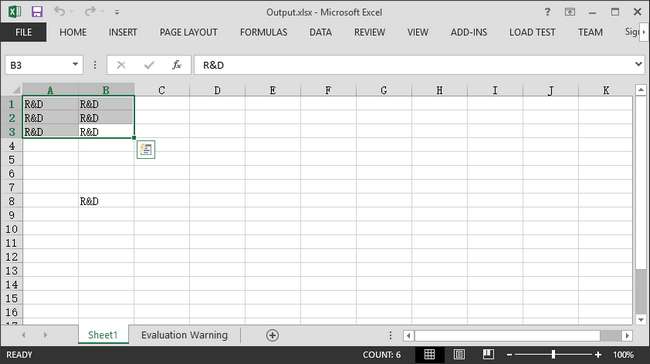Open zoom dialog via 100% label
This screenshot has height=364, width=650.
pyautogui.click(x=623, y=355)
